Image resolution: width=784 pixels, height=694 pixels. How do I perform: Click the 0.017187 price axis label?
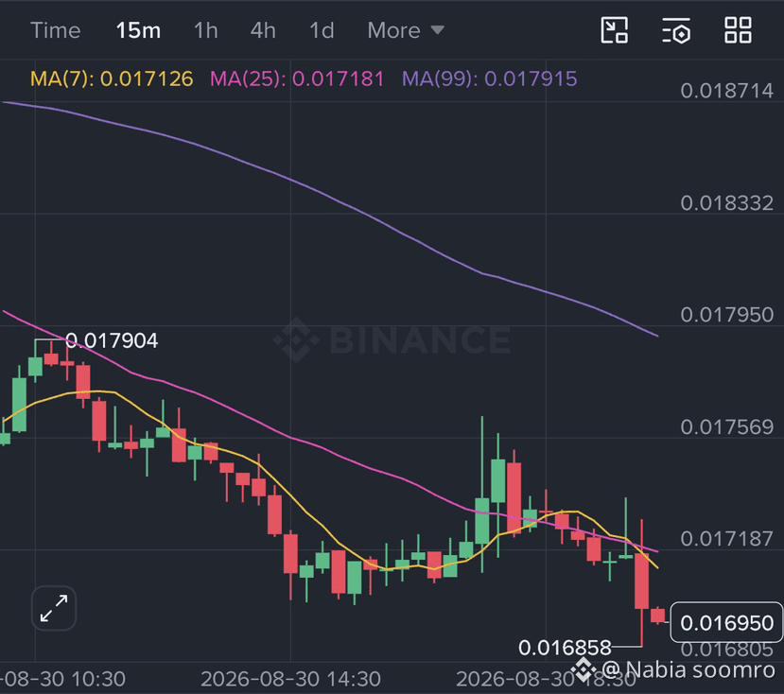click(726, 539)
